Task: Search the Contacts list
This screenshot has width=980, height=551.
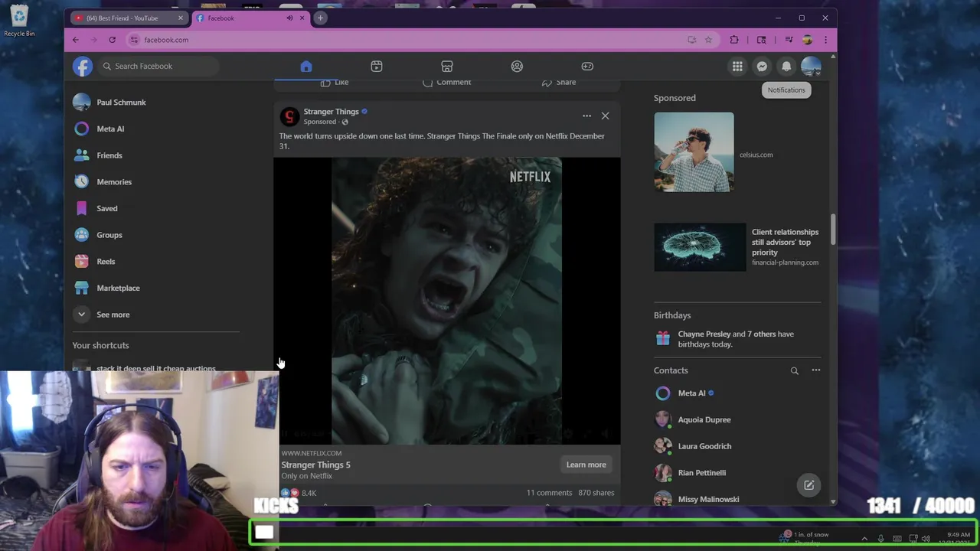Action: pos(794,370)
